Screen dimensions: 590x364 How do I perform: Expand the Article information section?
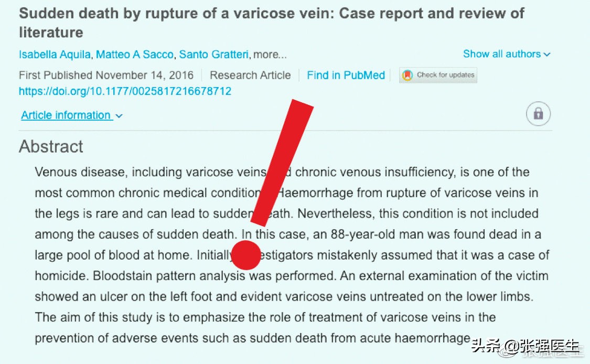(x=71, y=115)
